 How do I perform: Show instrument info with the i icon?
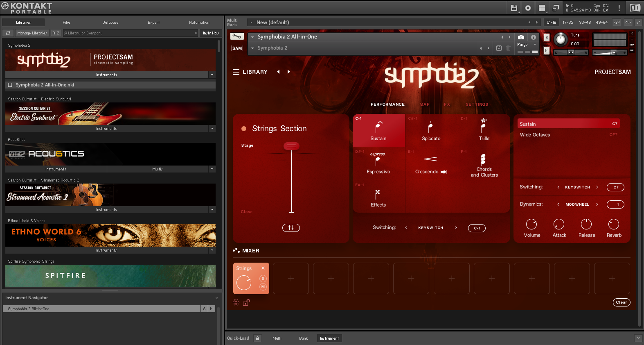tap(534, 37)
